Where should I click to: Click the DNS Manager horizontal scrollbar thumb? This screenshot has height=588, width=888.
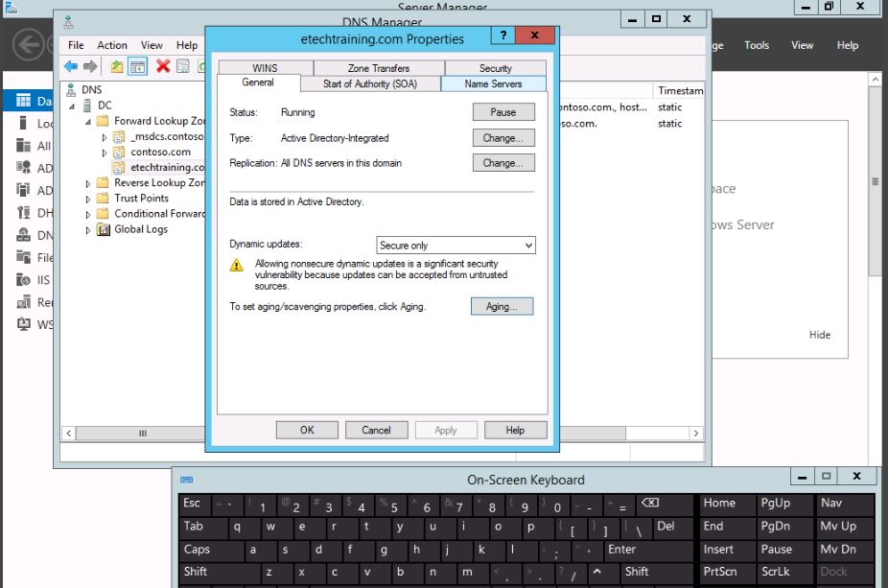[144, 434]
